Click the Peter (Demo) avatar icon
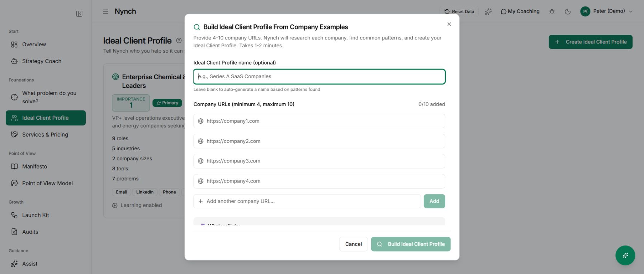Screen dimensions: 644x274 pyautogui.click(x=585, y=11)
